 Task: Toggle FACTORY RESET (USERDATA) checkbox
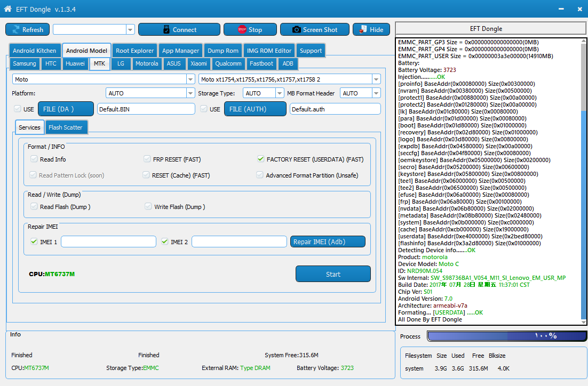coord(260,159)
